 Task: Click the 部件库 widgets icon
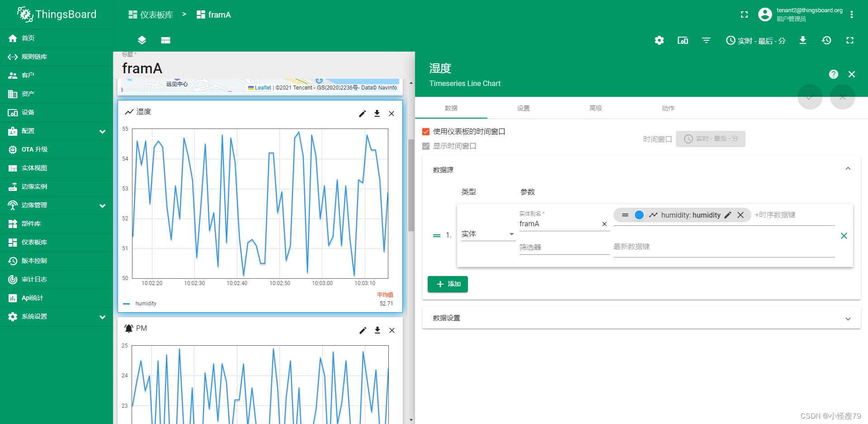click(x=13, y=224)
